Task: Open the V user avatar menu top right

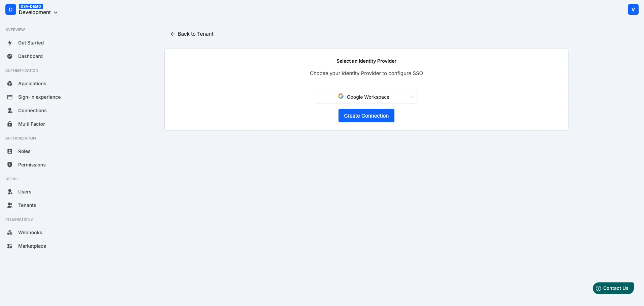Action: coord(633,9)
